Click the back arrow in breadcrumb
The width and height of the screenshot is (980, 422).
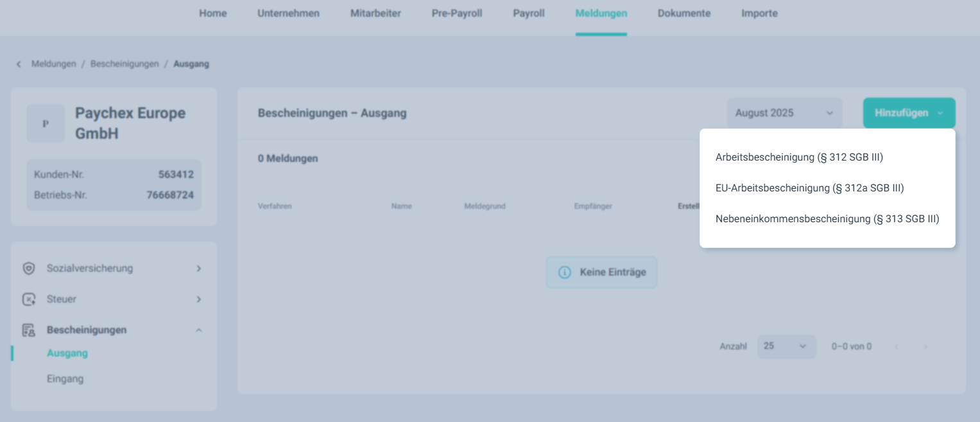[19, 64]
